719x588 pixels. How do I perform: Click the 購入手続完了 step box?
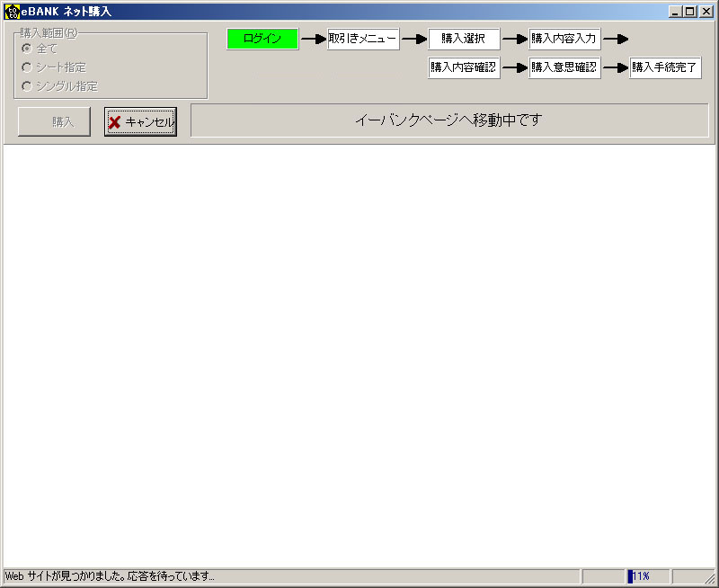pos(665,68)
